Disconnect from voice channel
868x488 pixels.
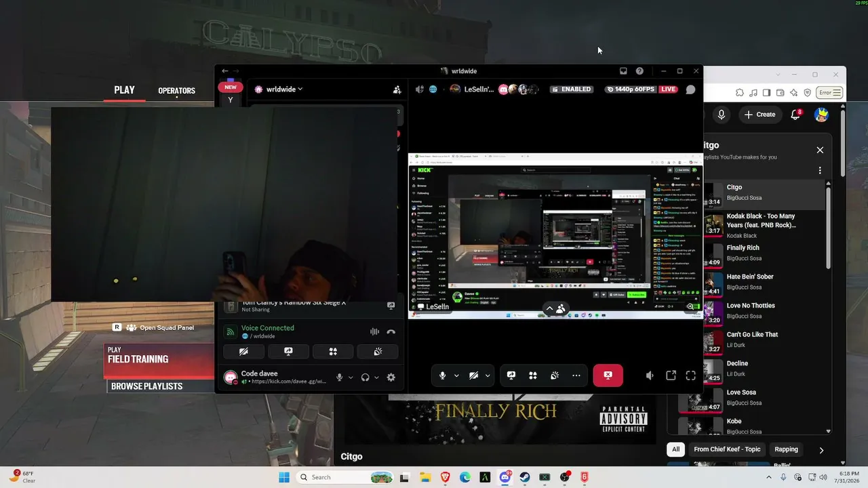click(x=391, y=331)
